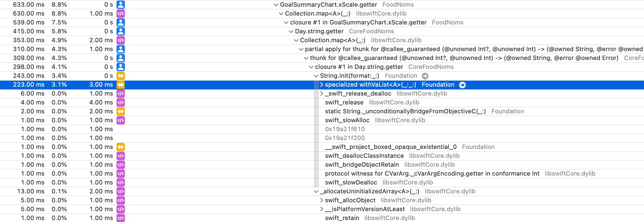Click framework icon on _unconditionallyBridgeFromObjectiveC row

click(121, 111)
